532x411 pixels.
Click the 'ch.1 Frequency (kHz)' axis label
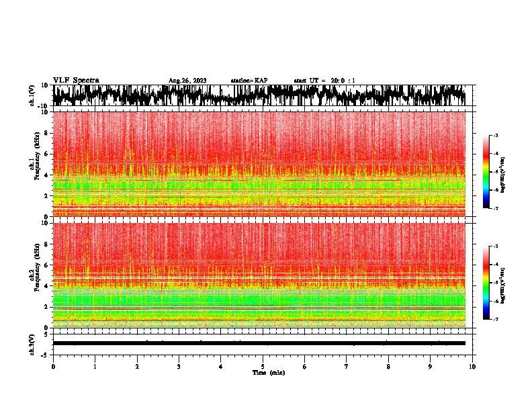[x=35, y=156]
